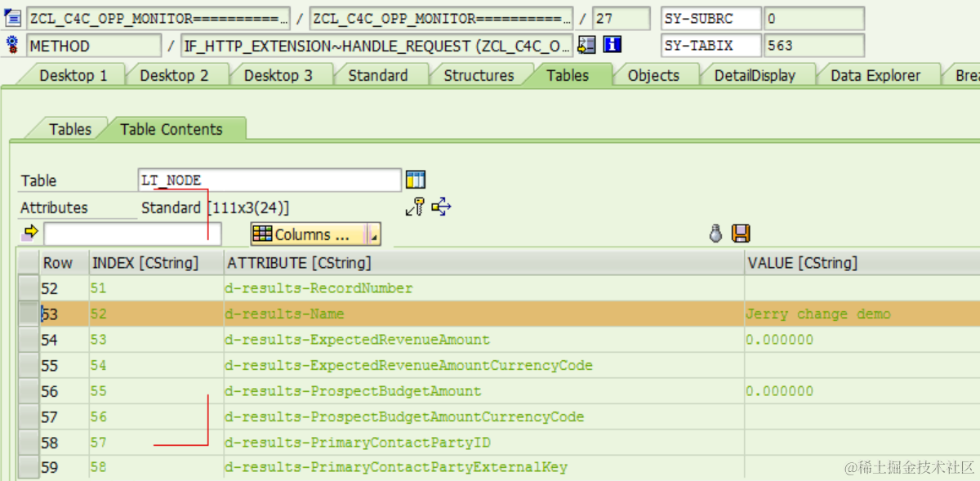Open the Objects tab

pyautogui.click(x=653, y=75)
